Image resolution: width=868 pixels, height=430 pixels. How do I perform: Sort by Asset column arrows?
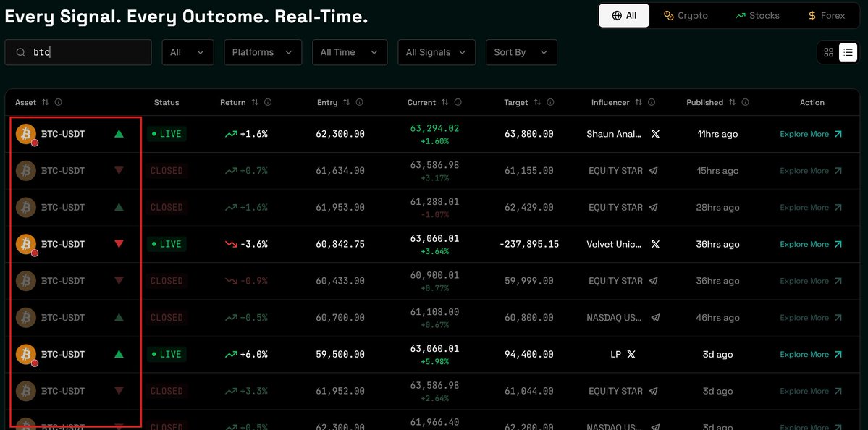46,102
